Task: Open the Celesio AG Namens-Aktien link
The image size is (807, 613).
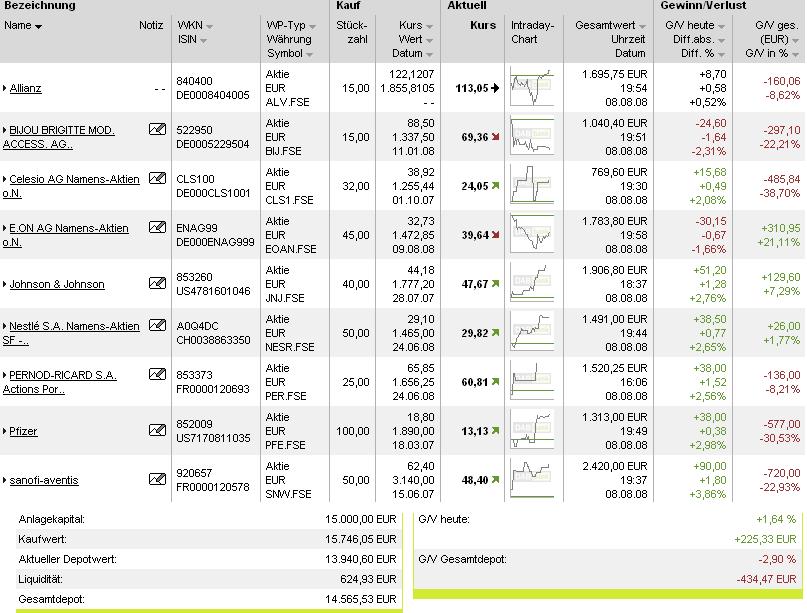Action: pos(71,186)
